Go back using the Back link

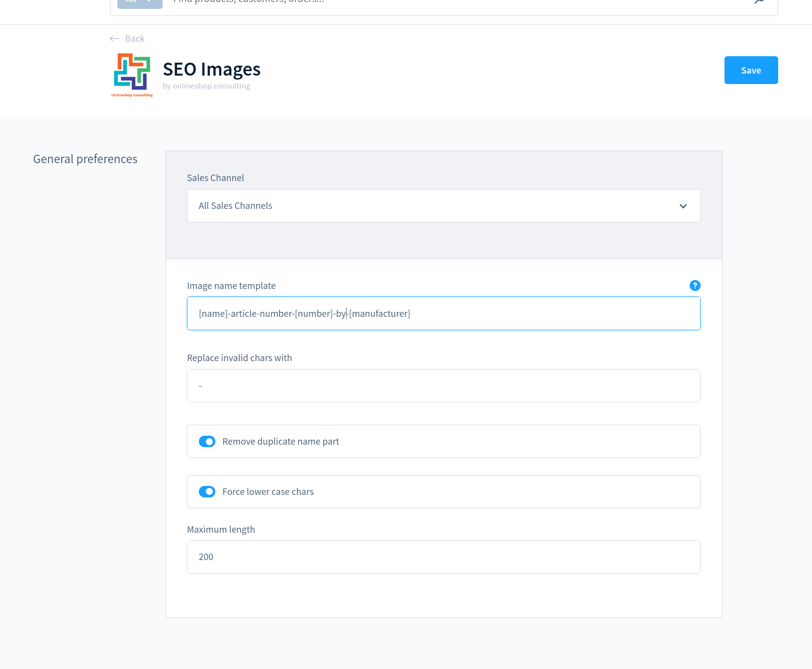tap(127, 39)
